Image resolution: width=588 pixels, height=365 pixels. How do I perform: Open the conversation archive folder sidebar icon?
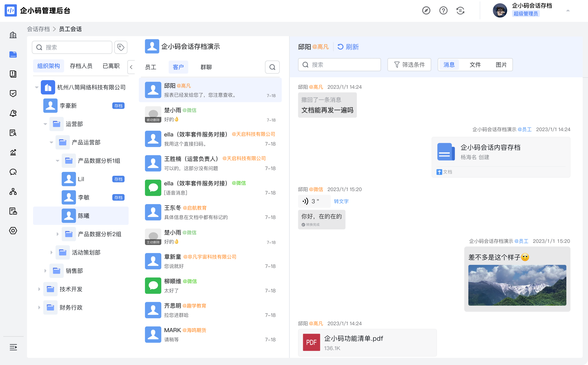[x=13, y=54]
